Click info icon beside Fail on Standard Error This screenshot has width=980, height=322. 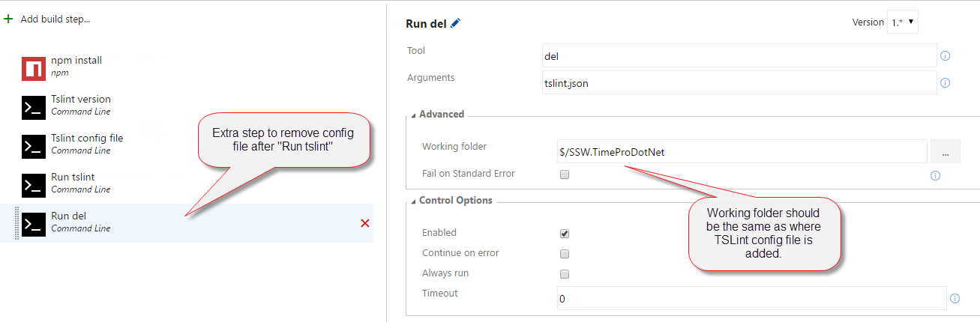click(x=935, y=176)
